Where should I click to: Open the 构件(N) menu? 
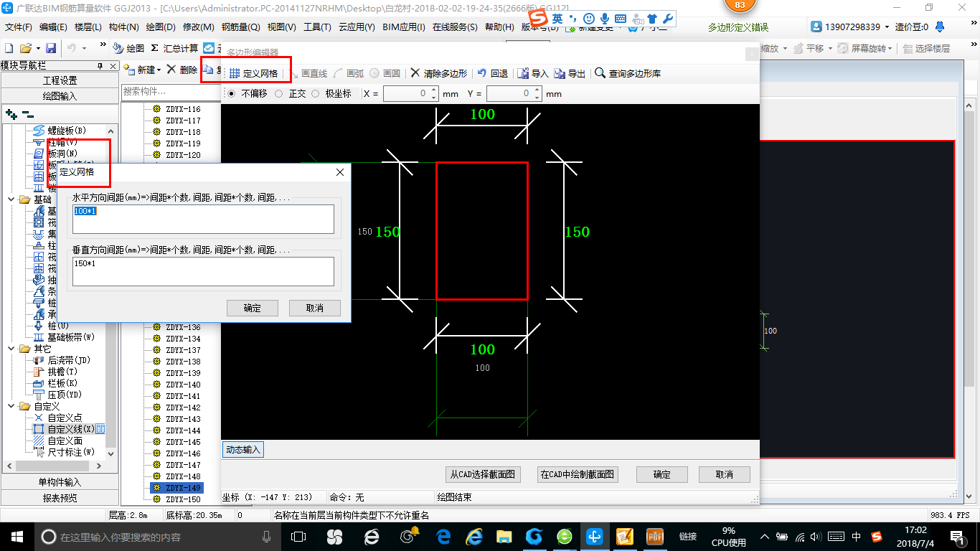coord(123,27)
